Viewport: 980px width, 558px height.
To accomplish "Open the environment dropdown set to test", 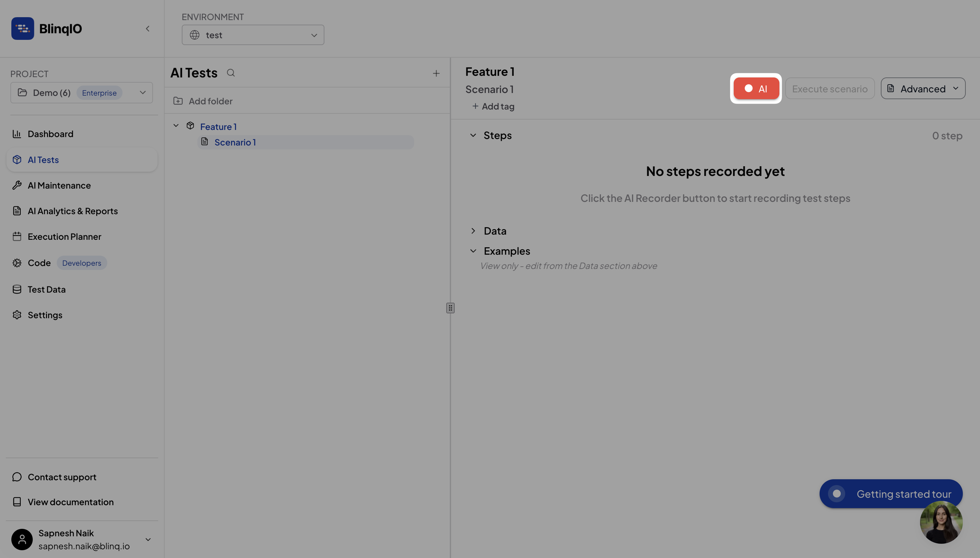I will [x=253, y=35].
